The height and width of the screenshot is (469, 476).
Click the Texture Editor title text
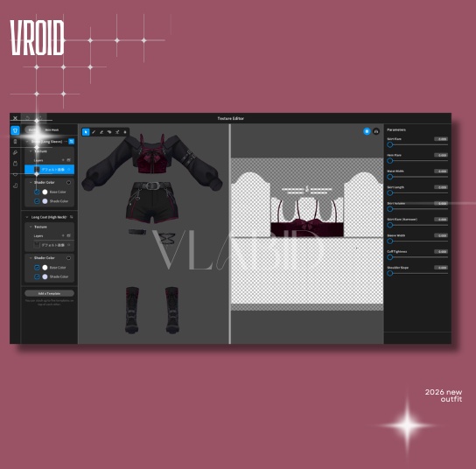click(230, 118)
